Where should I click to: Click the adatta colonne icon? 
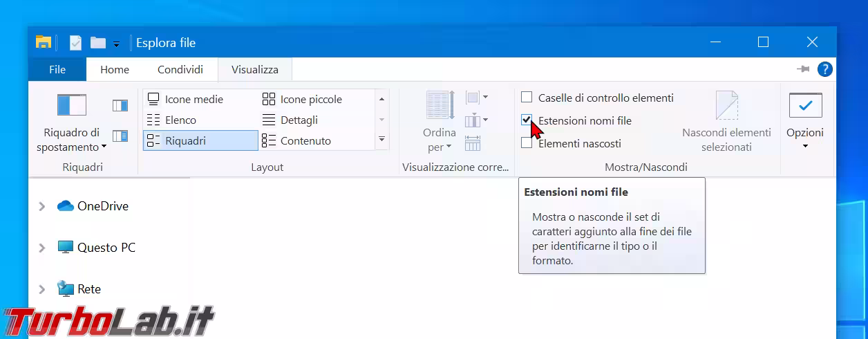[x=473, y=143]
